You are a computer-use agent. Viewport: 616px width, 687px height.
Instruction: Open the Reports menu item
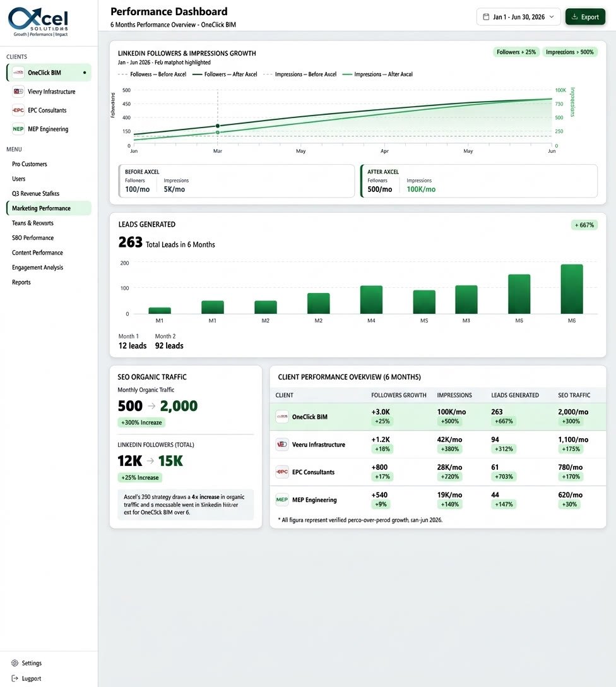(x=21, y=282)
